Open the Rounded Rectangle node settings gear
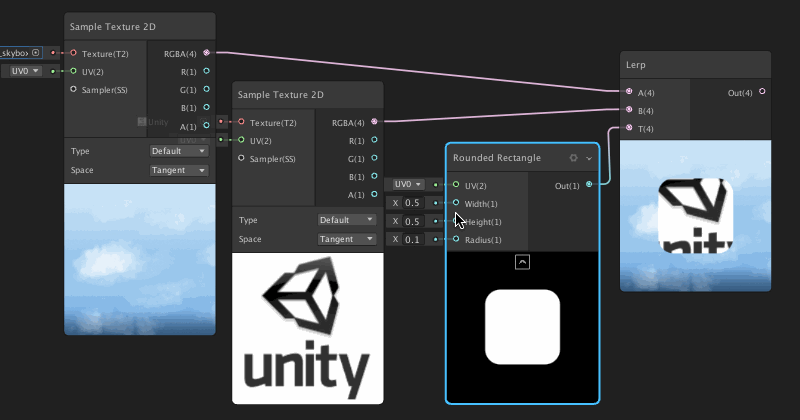 [x=573, y=158]
